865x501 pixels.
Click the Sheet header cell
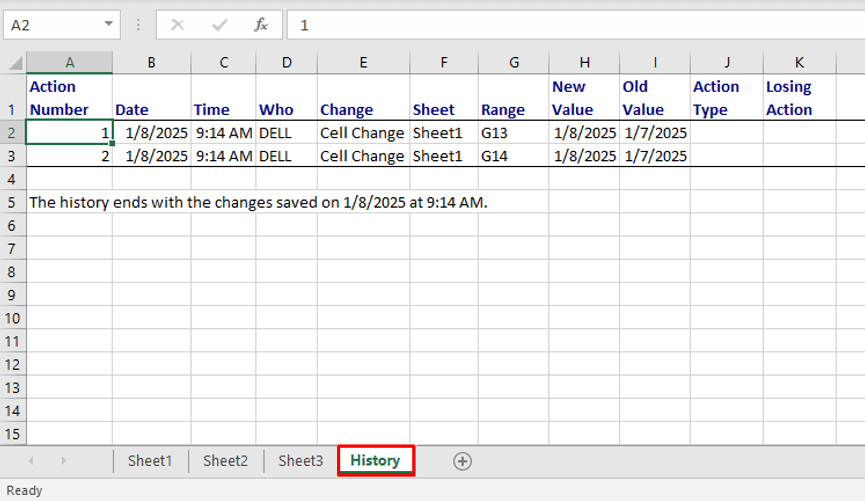point(444,98)
